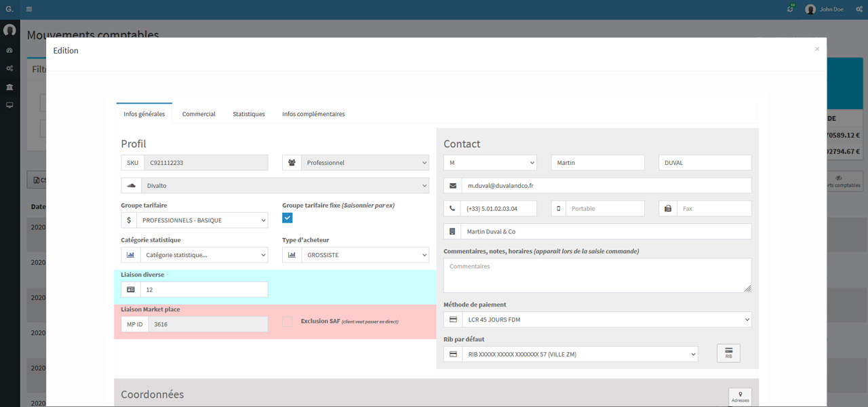Open the Infos complémentaires tab
This screenshot has width=868, height=407.
point(313,114)
